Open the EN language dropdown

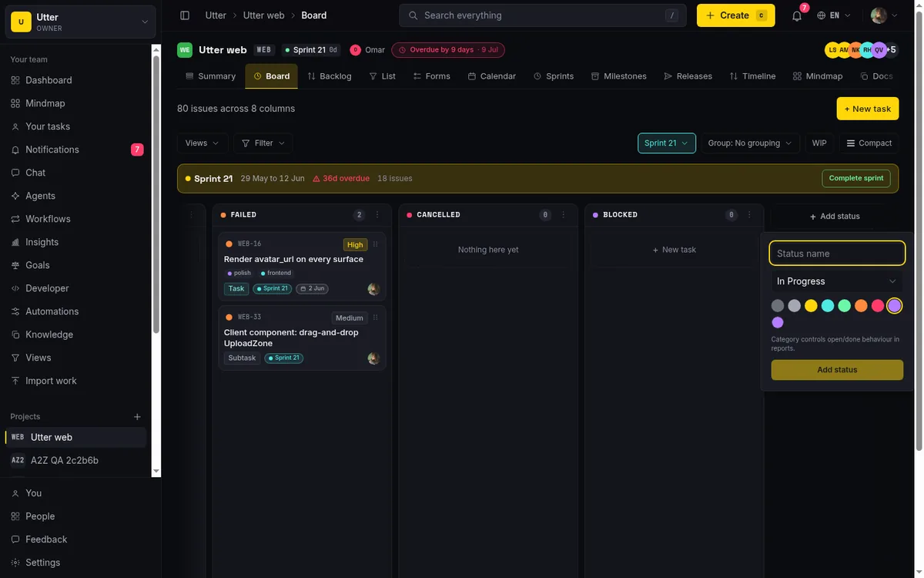pyautogui.click(x=834, y=15)
